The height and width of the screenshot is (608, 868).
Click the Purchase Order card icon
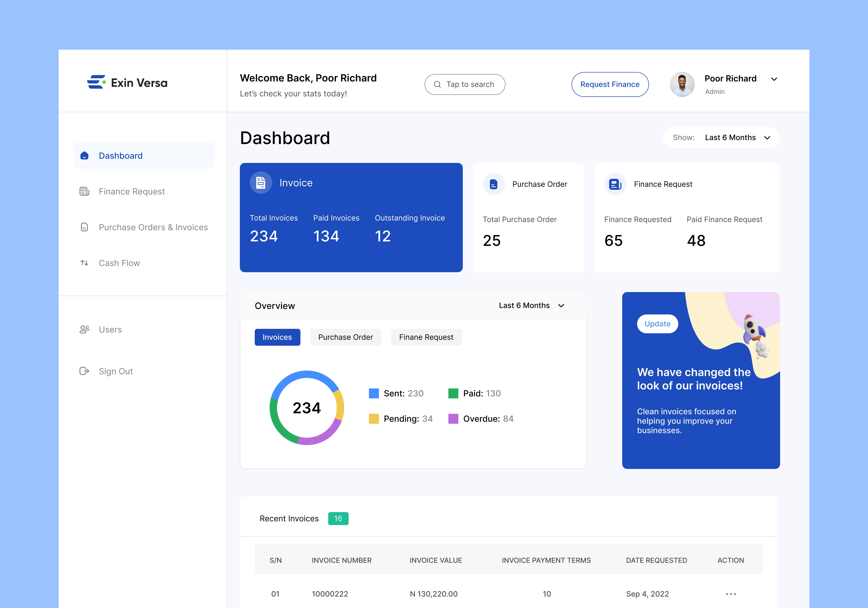click(x=493, y=185)
